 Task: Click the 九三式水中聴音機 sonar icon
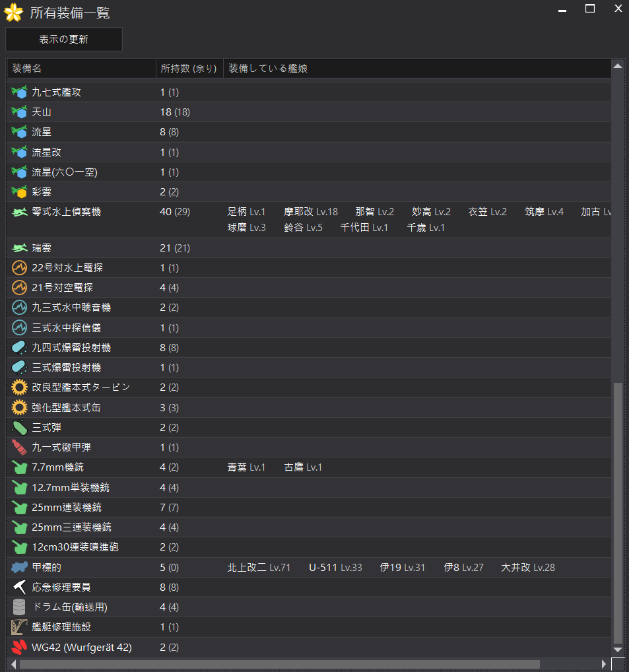coord(19,308)
